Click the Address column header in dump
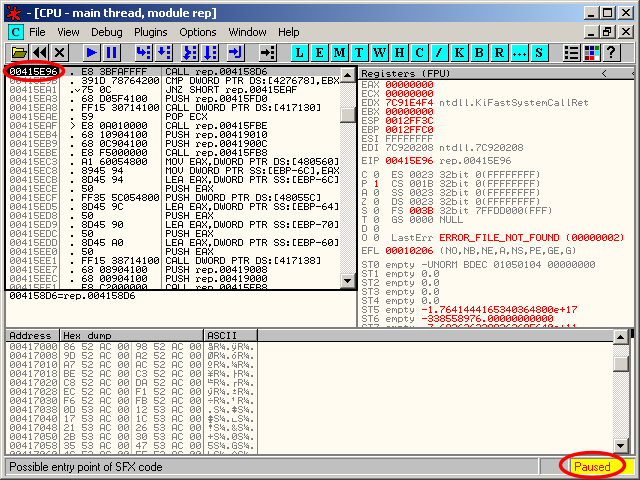The image size is (640, 480). 32,334
